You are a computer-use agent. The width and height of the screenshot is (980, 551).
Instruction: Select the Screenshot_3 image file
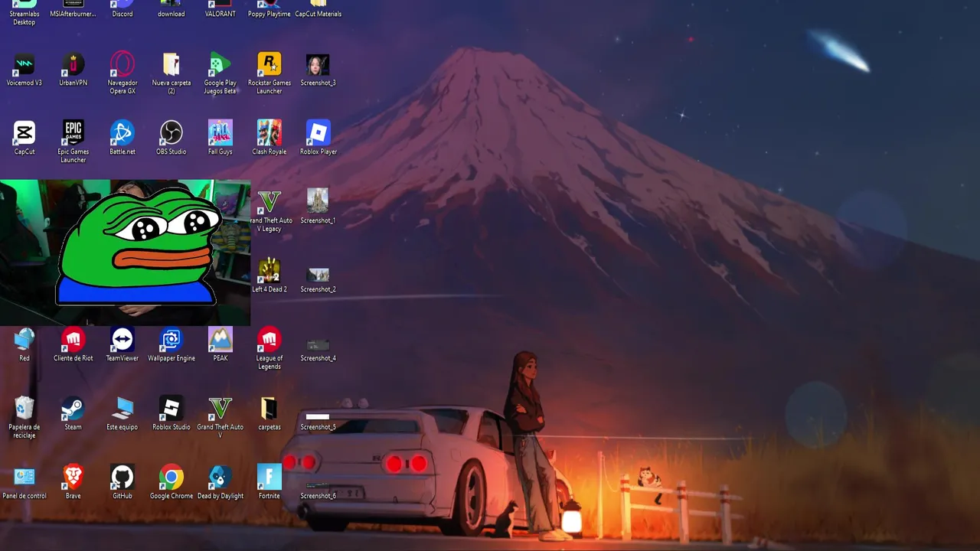click(318, 70)
